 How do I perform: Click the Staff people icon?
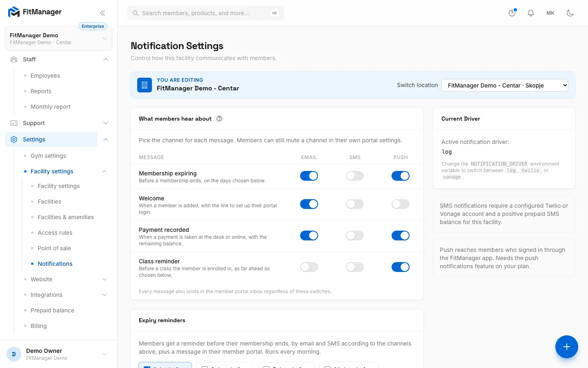coord(14,59)
